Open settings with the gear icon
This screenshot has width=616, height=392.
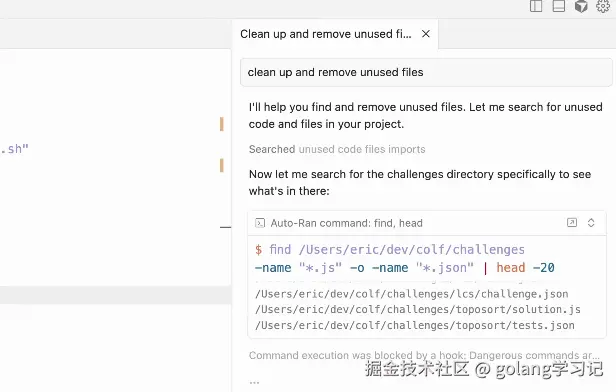603,6
